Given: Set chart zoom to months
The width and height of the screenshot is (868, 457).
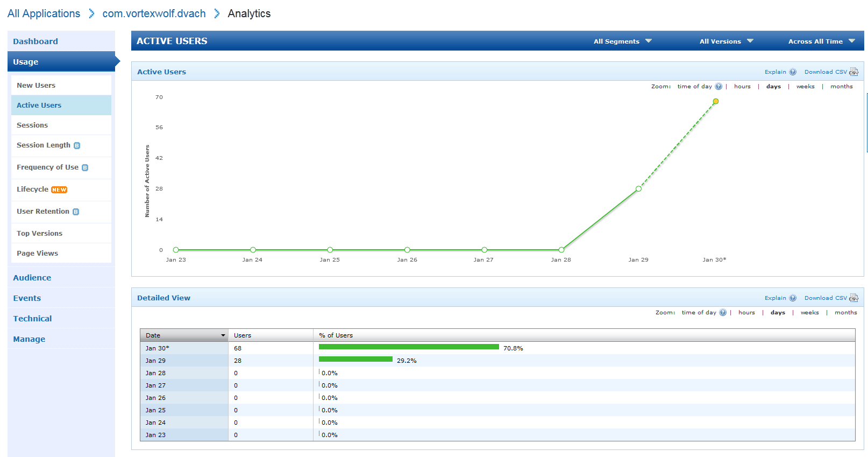Looking at the screenshot, I should tap(841, 87).
